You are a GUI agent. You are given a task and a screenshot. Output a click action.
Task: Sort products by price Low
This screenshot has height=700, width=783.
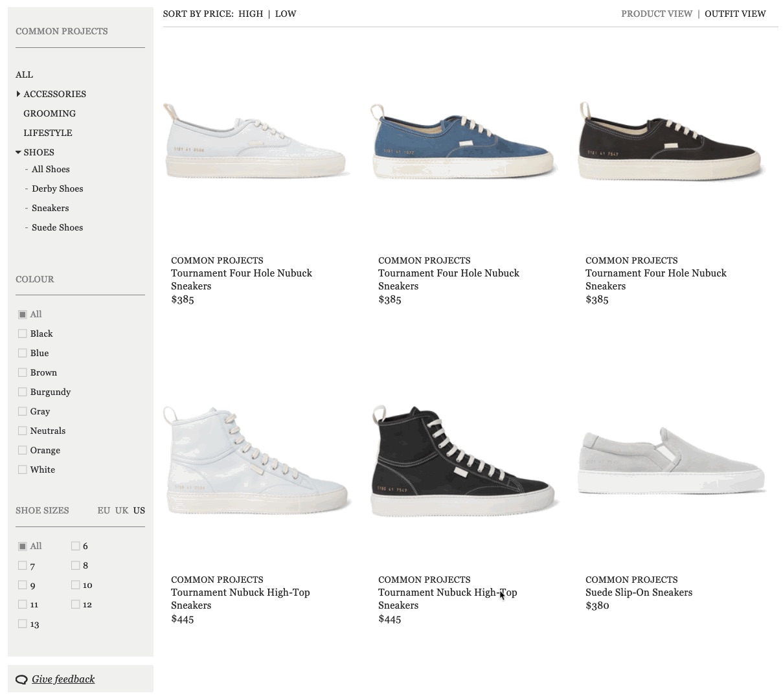tap(286, 14)
